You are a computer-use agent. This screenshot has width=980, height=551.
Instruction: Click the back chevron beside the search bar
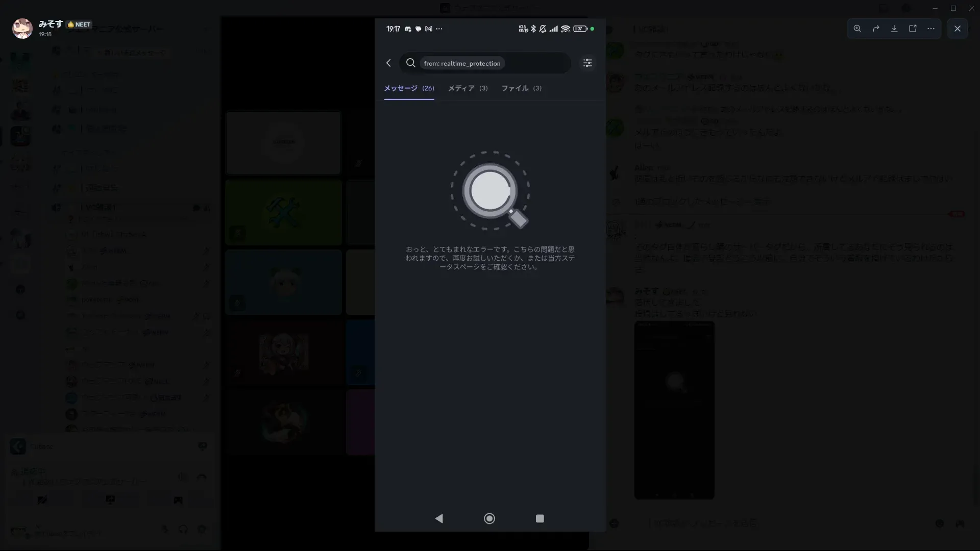click(x=388, y=63)
